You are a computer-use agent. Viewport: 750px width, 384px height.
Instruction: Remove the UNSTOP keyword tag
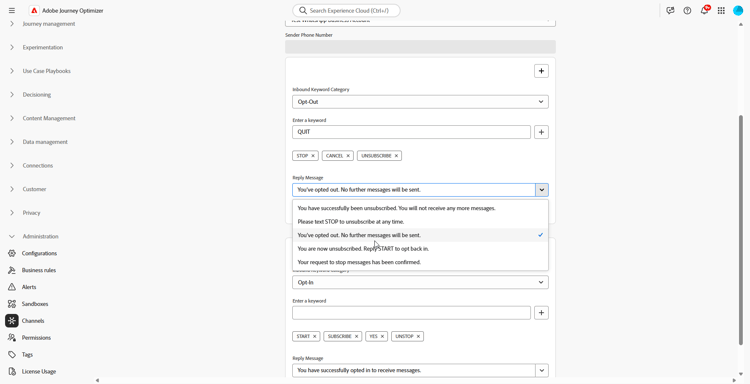418,337
